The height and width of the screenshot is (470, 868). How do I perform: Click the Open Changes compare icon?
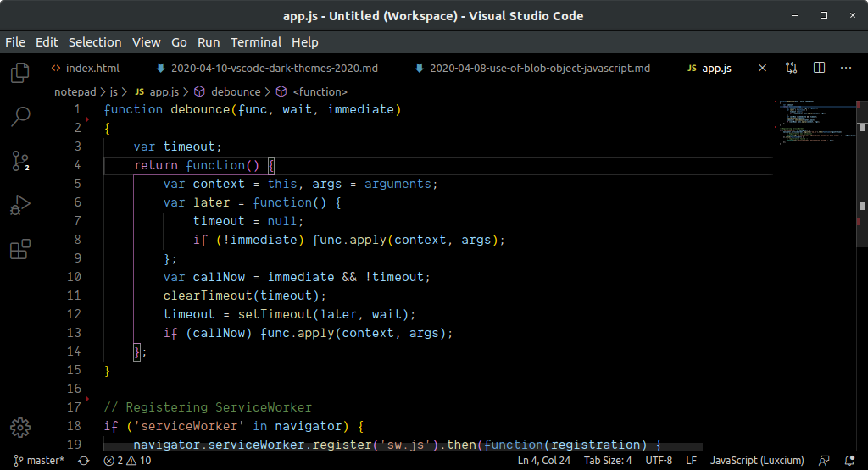pos(791,68)
